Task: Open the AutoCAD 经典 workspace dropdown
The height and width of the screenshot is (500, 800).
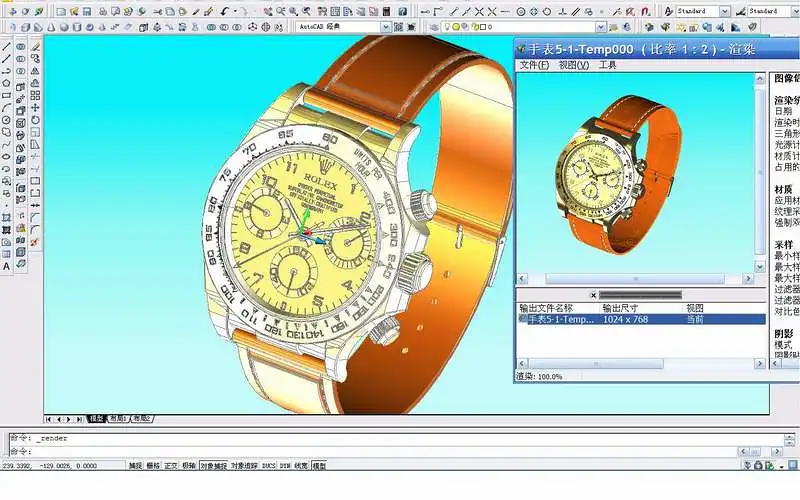Action: pos(387,27)
